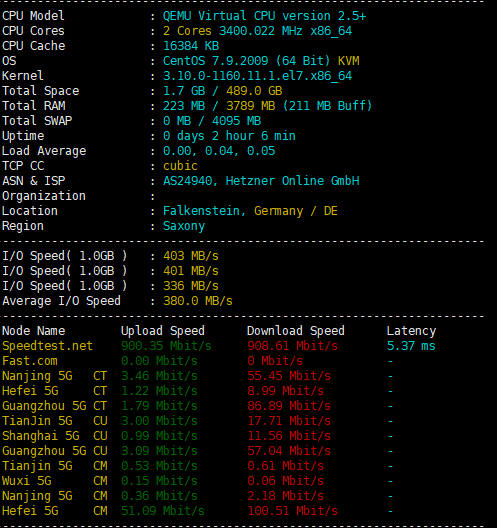497x528 pixels.
Task: Click the Total Space 489.0 GB value
Action: pyautogui.click(x=254, y=91)
